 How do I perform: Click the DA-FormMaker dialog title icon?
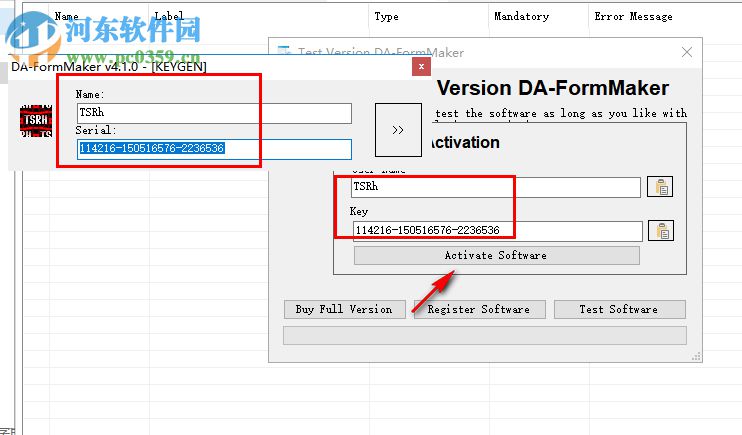(284, 51)
